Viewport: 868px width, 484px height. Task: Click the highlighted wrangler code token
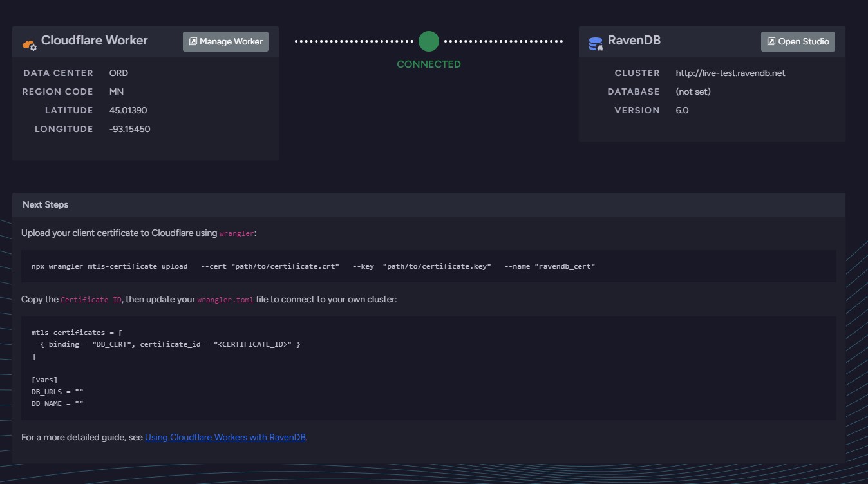[x=238, y=233]
